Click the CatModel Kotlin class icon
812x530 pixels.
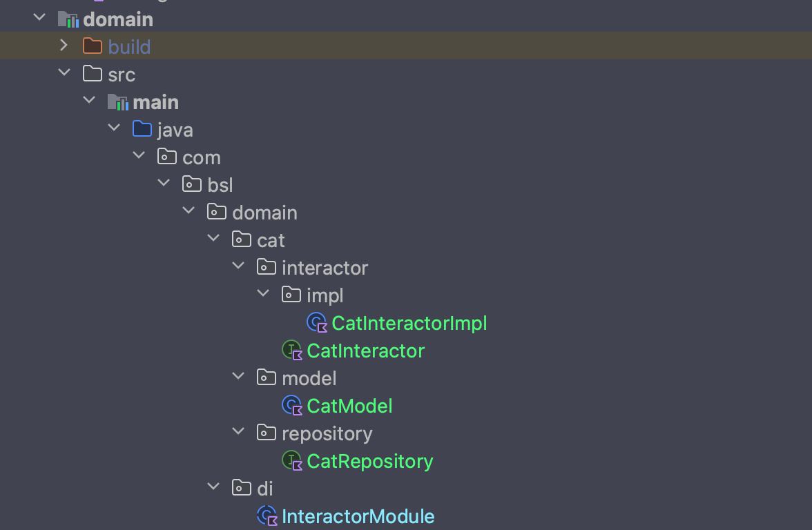coord(292,406)
